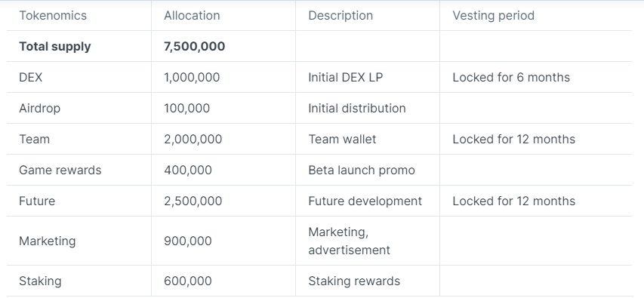The image size is (644, 298).
Task: Select the 400,000 allocation value
Action: 188,170
